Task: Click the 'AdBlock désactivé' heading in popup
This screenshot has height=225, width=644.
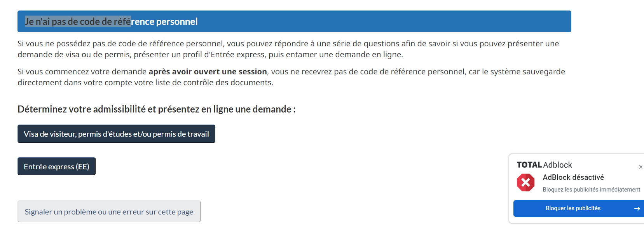Action: [x=573, y=177]
